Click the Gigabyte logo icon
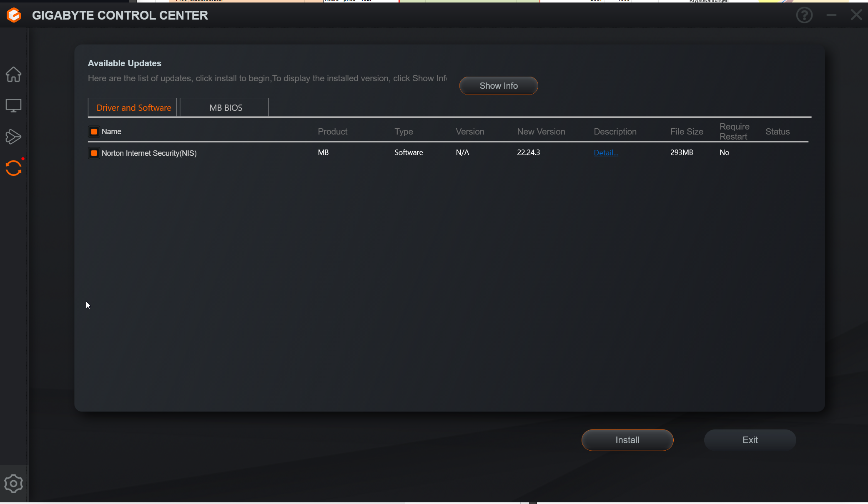868x504 pixels. coord(14,15)
